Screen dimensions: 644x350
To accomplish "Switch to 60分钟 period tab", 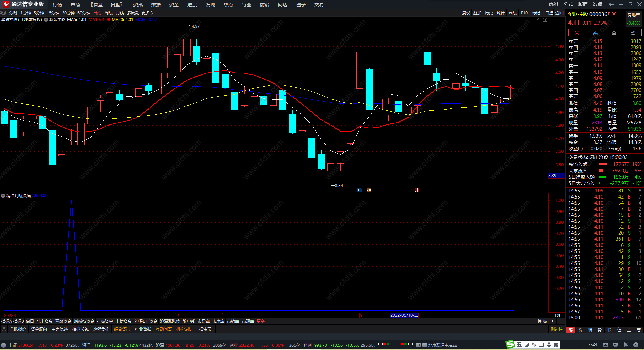I will click(84, 13).
